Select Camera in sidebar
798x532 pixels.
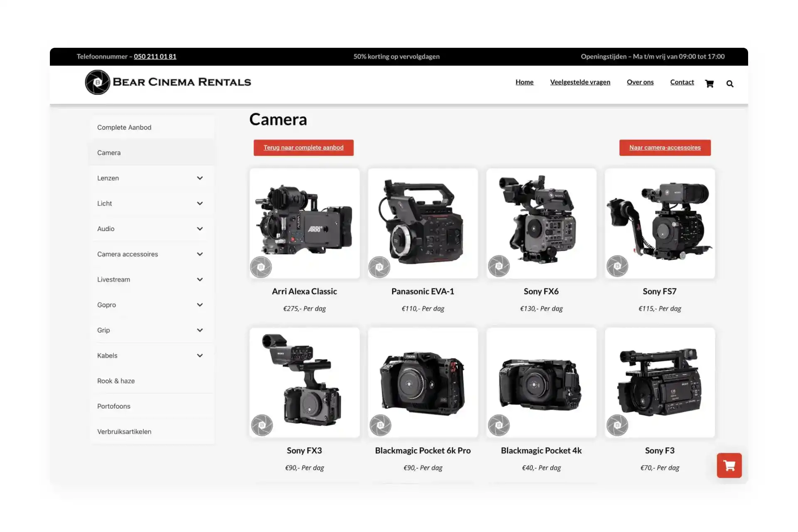(x=151, y=153)
